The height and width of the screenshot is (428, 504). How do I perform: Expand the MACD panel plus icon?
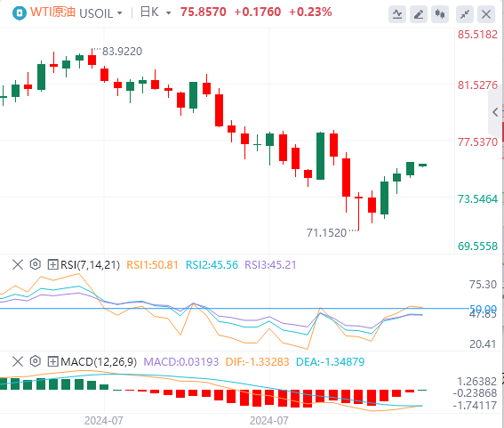[52, 361]
